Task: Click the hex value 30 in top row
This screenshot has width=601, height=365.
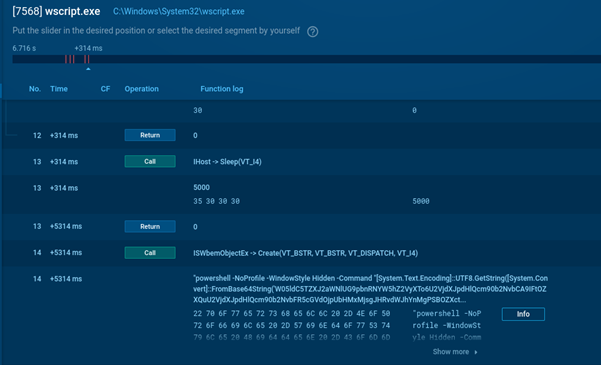Action: click(197, 110)
